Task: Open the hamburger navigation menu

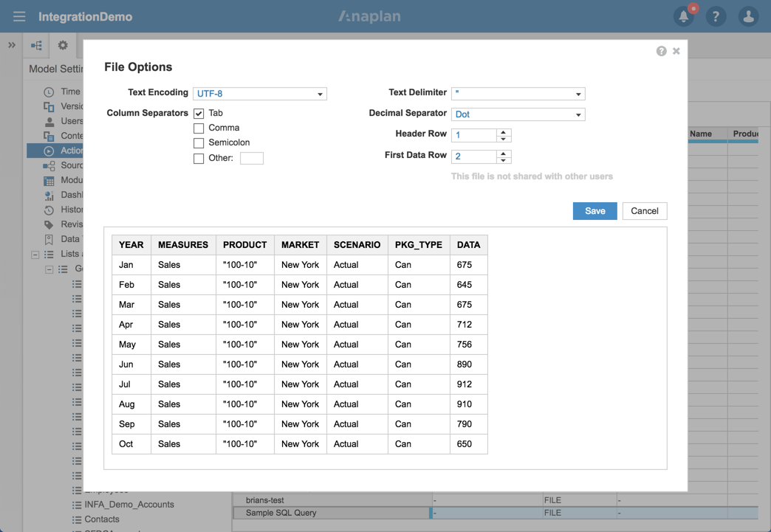Action: (x=19, y=17)
